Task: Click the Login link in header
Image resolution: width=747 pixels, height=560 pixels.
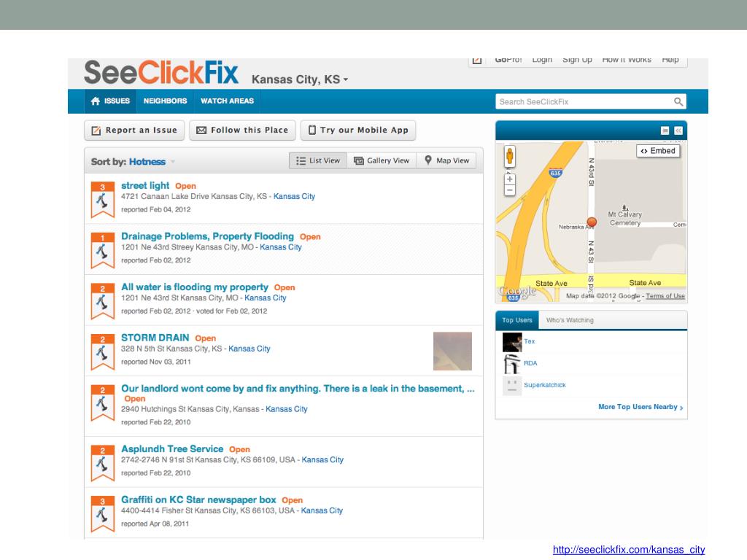Action: (542, 60)
